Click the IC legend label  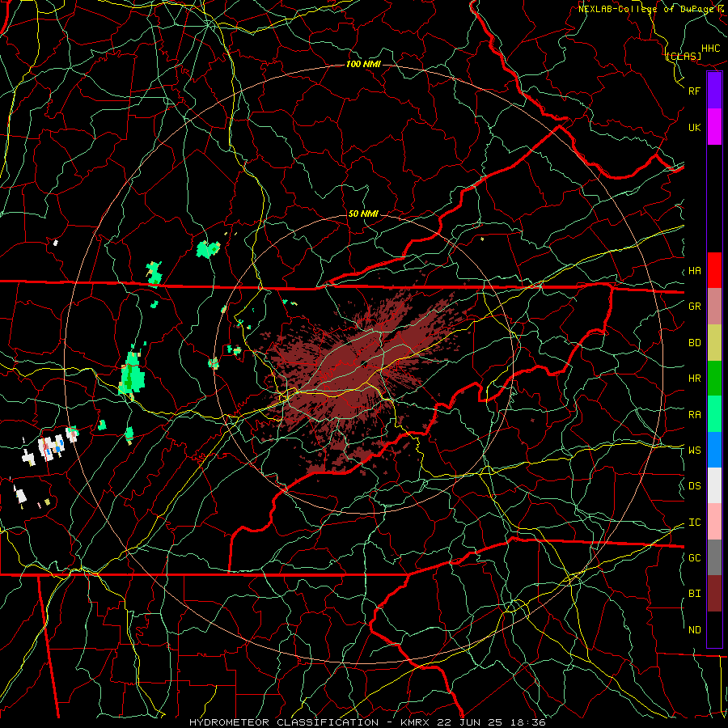695,523
